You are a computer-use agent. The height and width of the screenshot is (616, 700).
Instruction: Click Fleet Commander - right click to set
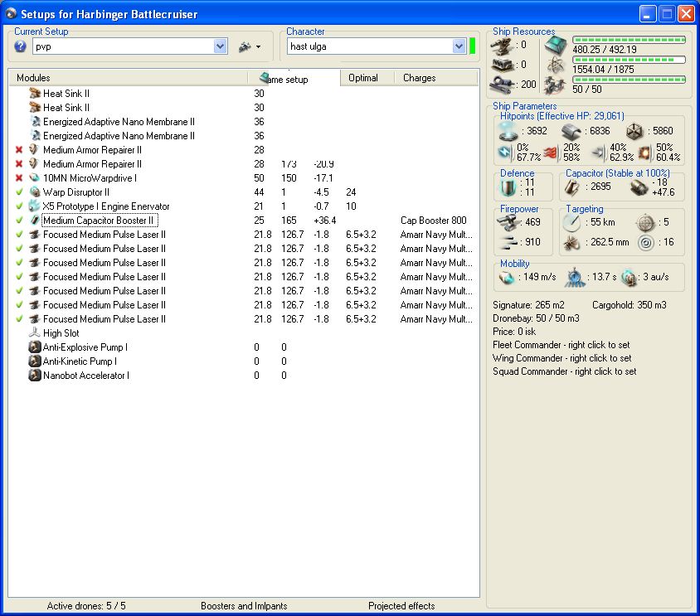pyautogui.click(x=561, y=345)
